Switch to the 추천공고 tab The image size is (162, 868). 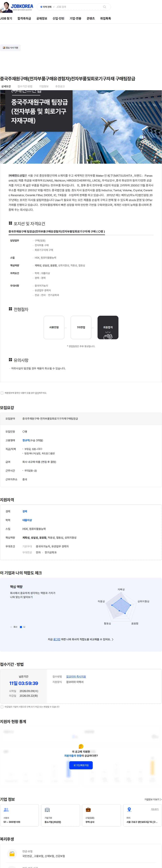(x=60, y=87)
